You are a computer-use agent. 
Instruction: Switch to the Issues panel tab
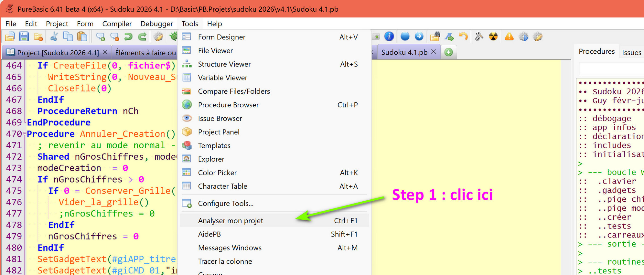(631, 52)
